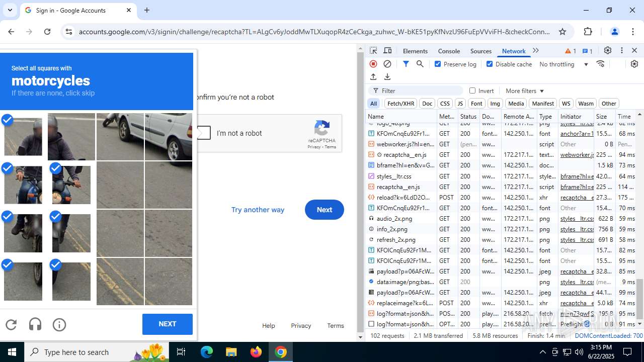Open Microsoft Edge from the taskbar
This screenshot has height=362, width=644.
pos(207,352)
